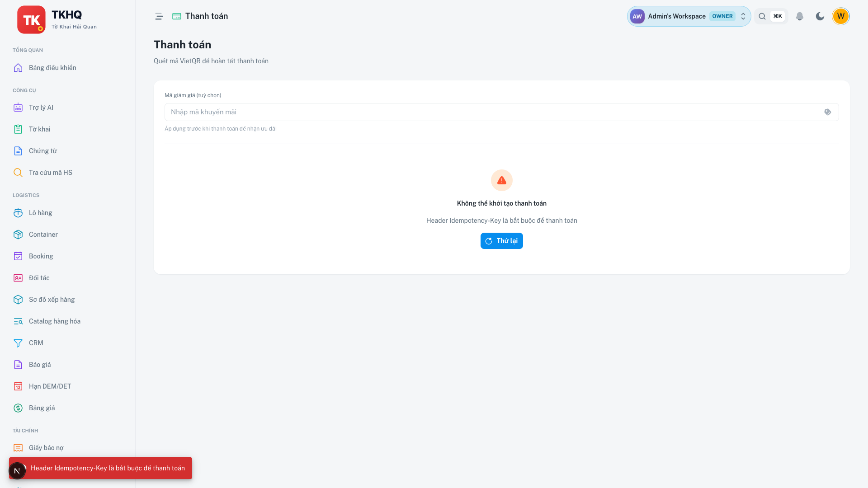868x488 pixels.
Task: Click the Next.js dev tools badge
Action: pos(17,471)
